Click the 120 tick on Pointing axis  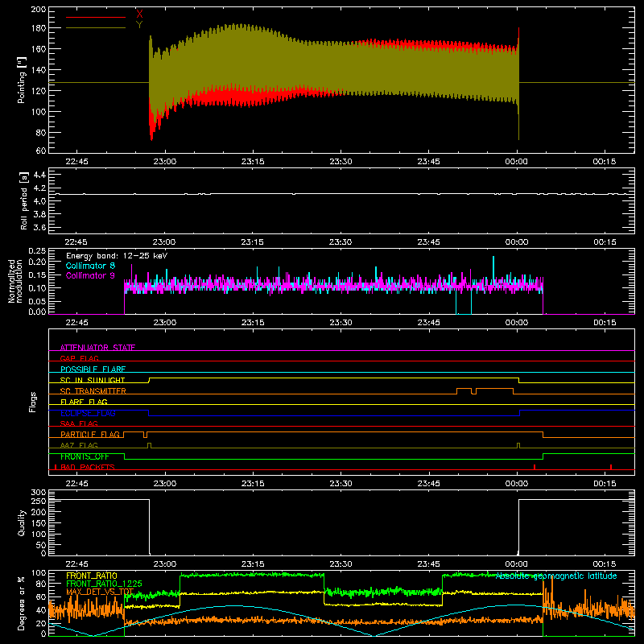[x=39, y=91]
